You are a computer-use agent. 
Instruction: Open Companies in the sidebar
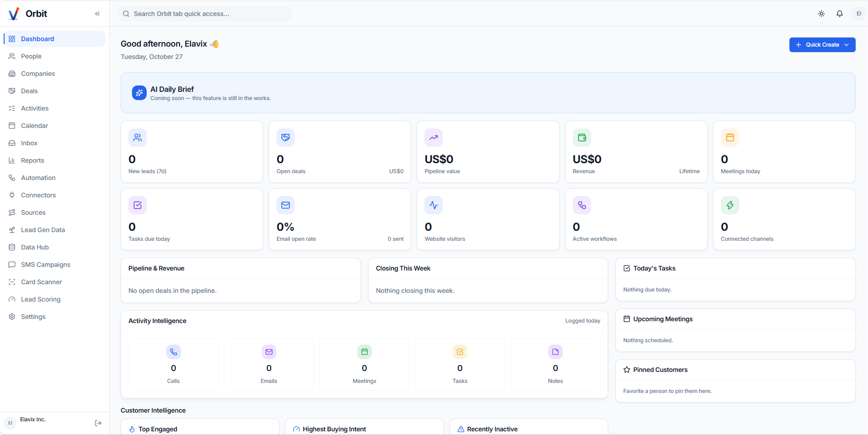[54, 74]
